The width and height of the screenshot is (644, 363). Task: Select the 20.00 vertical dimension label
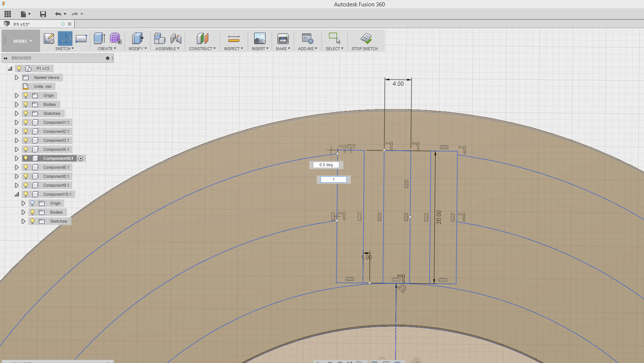[x=439, y=217]
